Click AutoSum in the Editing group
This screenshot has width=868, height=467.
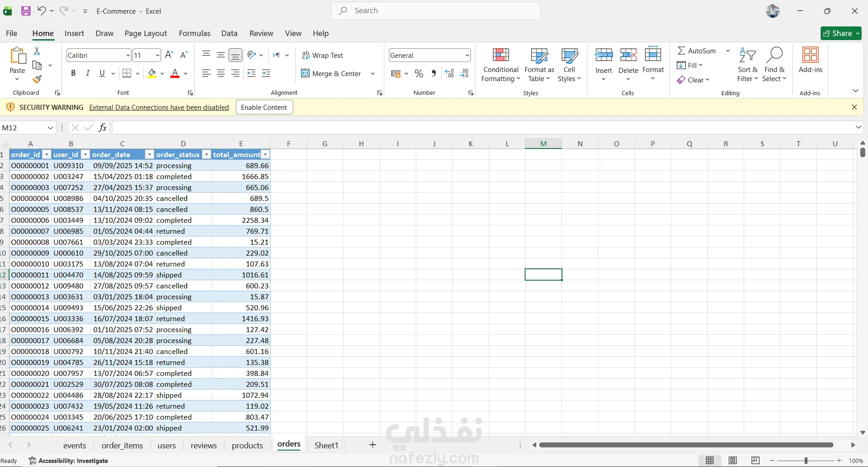tap(697, 51)
